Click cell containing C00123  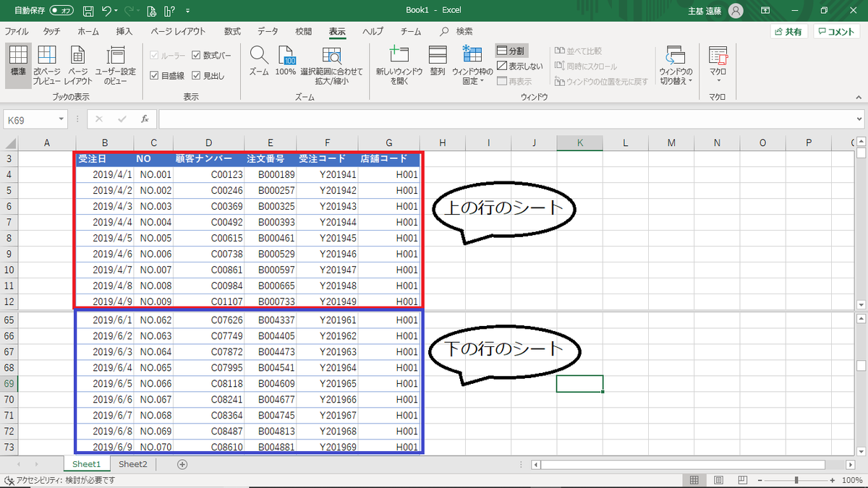pyautogui.click(x=208, y=174)
